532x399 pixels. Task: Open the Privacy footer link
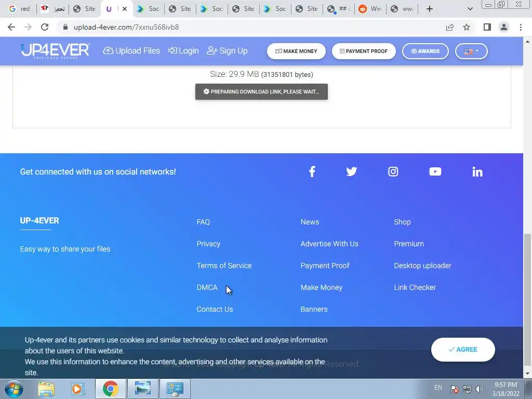coord(208,244)
